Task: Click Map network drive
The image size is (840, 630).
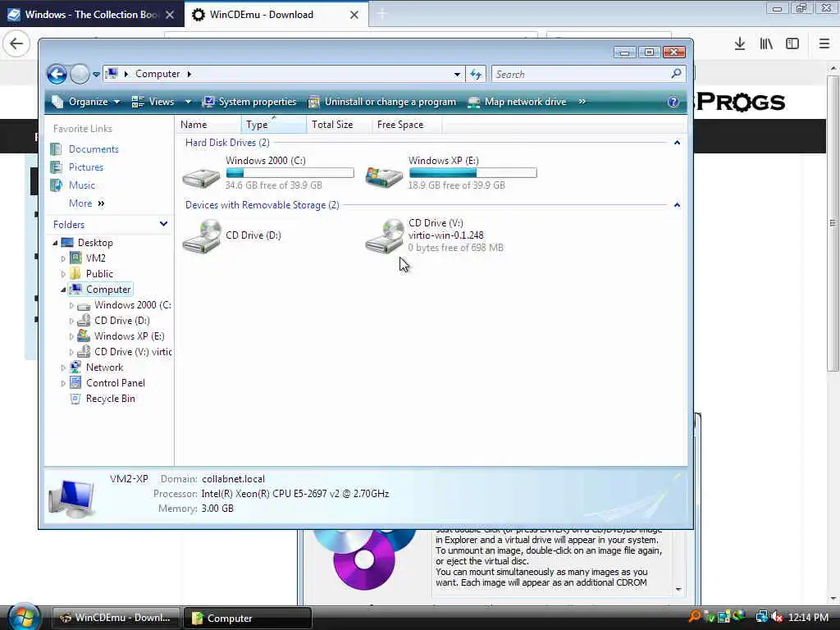Action: pos(517,102)
